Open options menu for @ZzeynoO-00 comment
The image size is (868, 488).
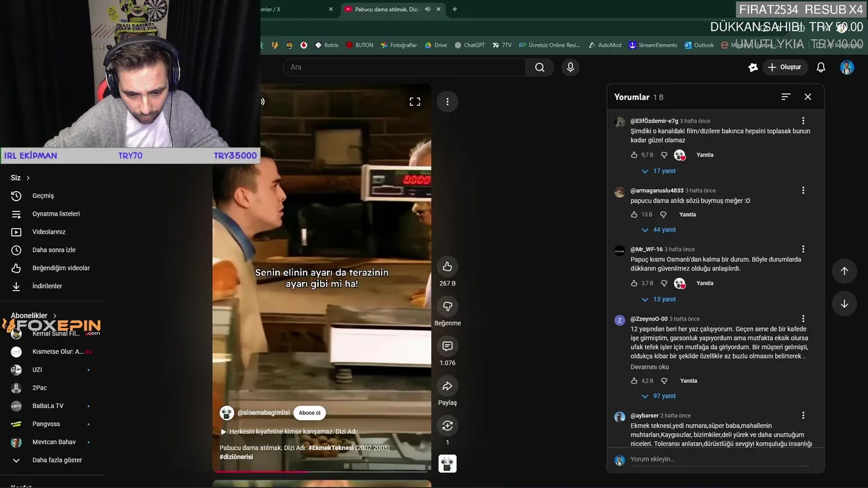click(804, 319)
